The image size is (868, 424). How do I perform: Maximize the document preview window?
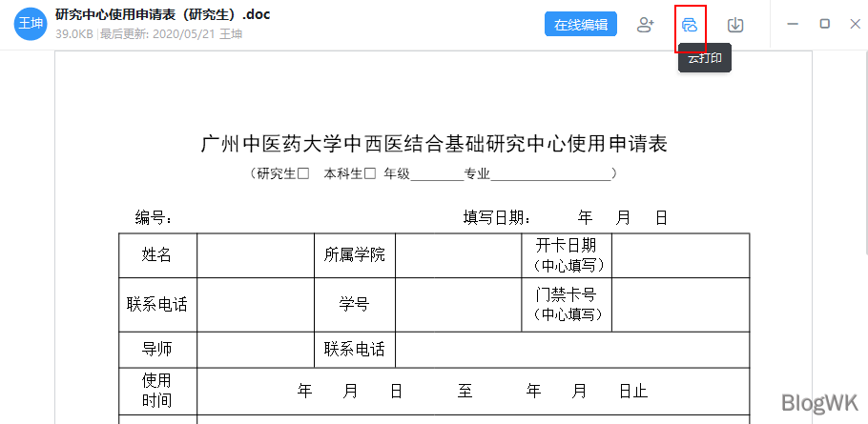(824, 24)
